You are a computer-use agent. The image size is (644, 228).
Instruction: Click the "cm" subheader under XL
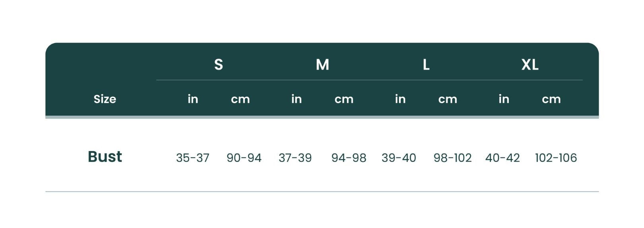551,99
